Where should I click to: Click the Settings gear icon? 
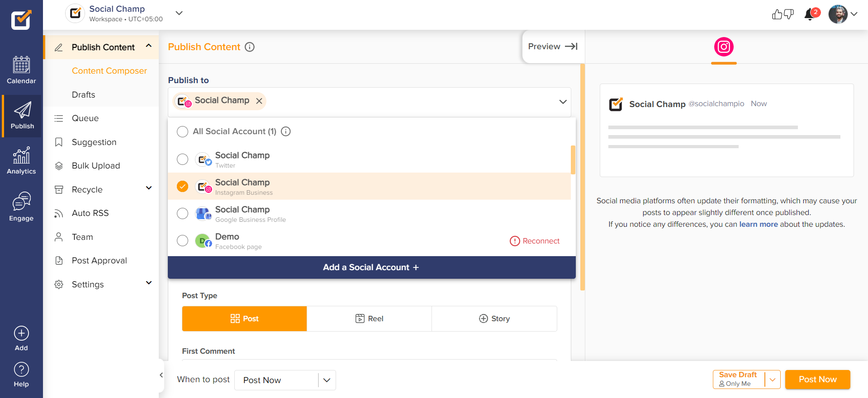tap(59, 285)
